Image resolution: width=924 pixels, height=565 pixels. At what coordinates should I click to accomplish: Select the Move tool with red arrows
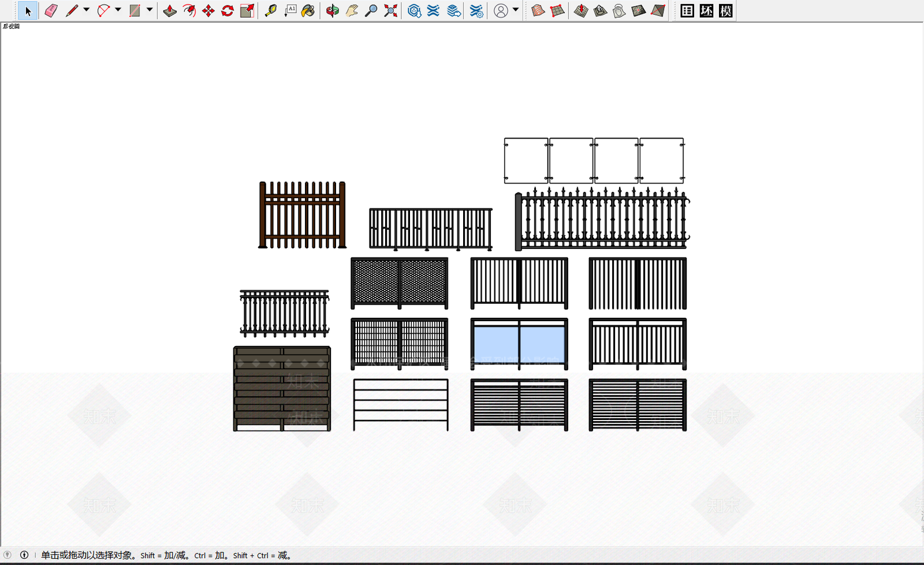tap(208, 10)
